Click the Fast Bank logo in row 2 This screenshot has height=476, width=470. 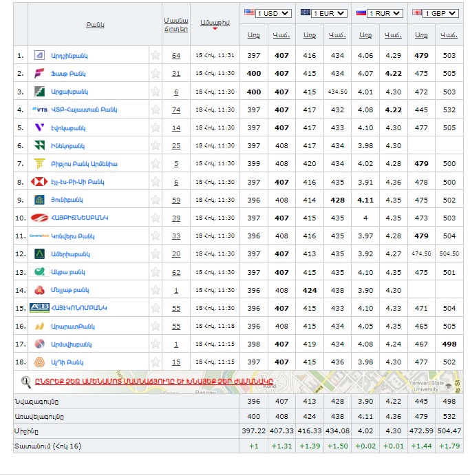coord(39,73)
